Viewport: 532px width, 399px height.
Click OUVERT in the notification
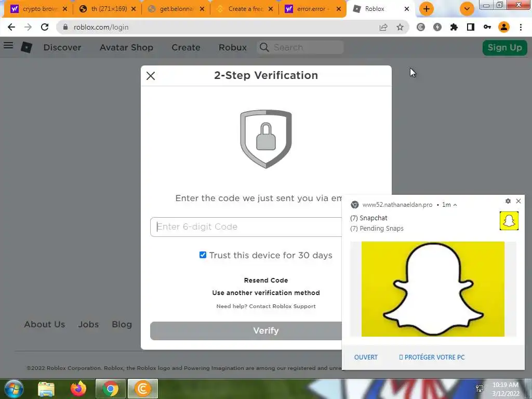click(x=366, y=357)
